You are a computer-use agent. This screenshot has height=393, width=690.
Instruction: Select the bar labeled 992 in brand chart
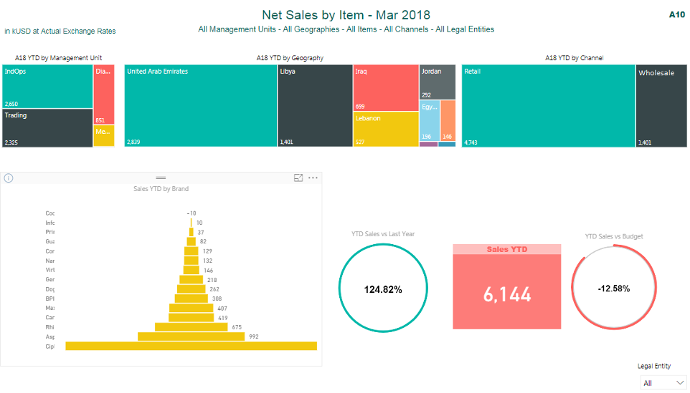pyautogui.click(x=191, y=337)
